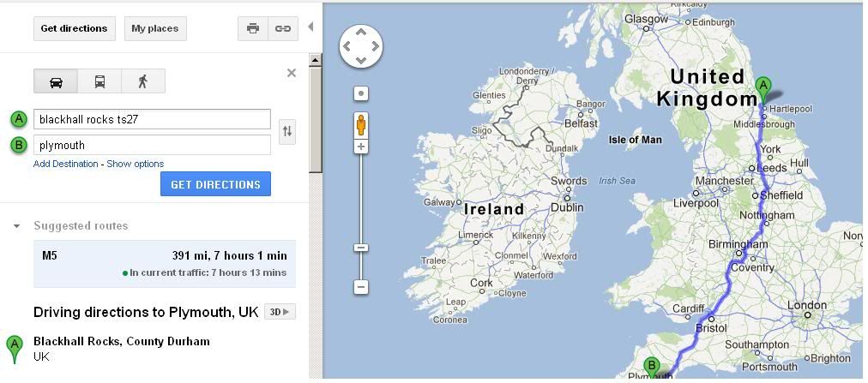868x383 pixels.
Task: Open the Get directions tab
Action: pyautogui.click(x=75, y=28)
